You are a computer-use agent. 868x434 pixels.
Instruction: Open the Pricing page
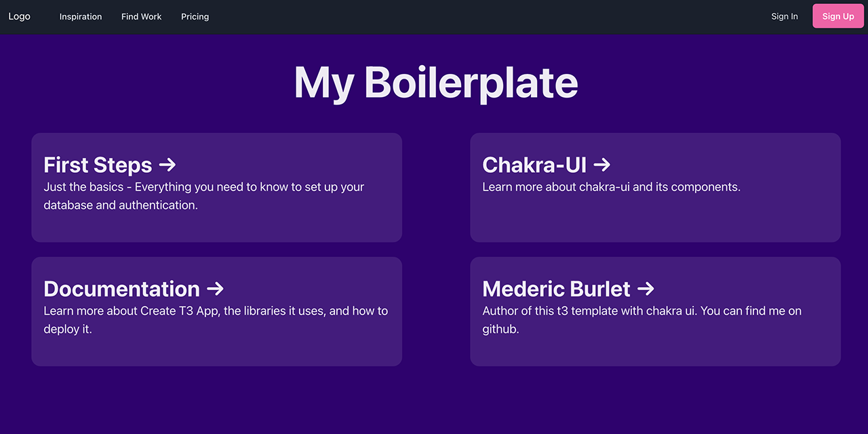(x=195, y=16)
